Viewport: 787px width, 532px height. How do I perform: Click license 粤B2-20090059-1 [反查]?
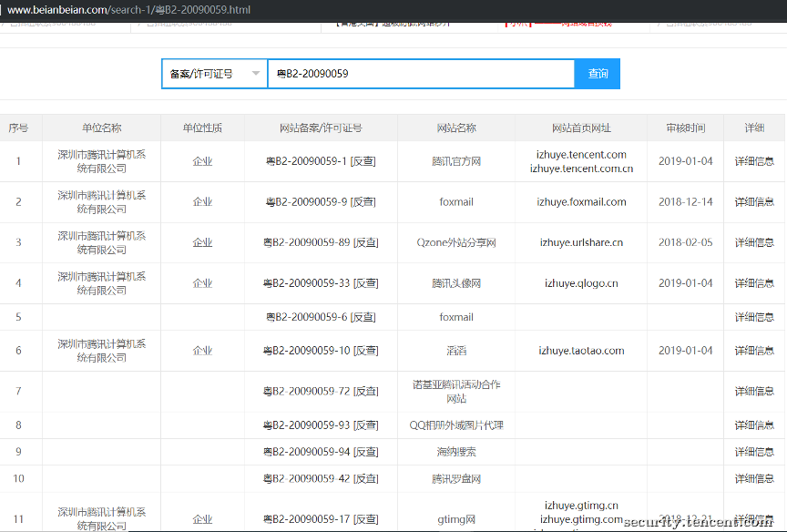pyautogui.click(x=321, y=161)
